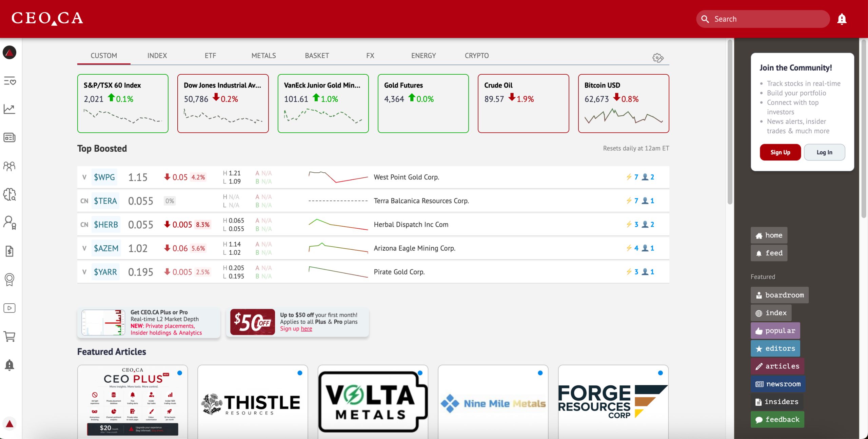Screen dimensions: 868x439
Task: Open the shopping cart sidebar icon
Action: (x=9, y=337)
